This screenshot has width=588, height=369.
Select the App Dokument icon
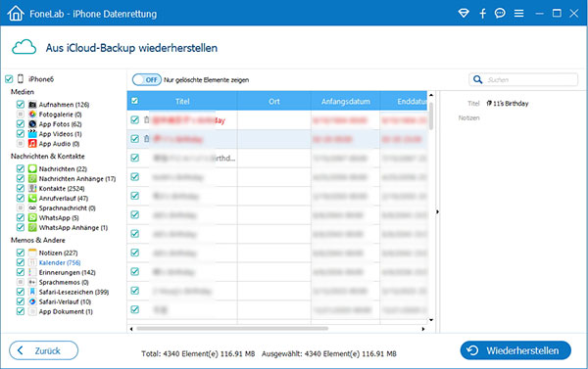(x=32, y=311)
